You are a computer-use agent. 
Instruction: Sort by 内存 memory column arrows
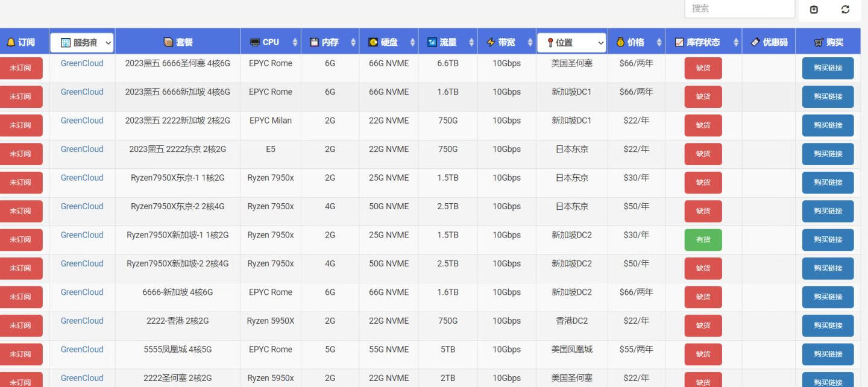point(353,42)
